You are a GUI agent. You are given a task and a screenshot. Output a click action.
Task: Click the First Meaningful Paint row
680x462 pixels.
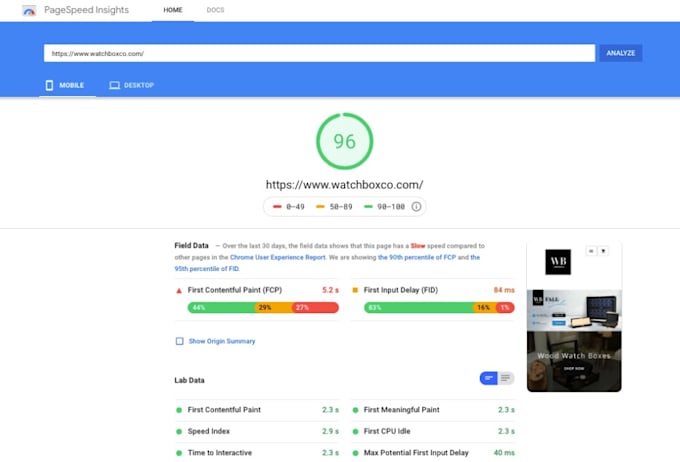(x=433, y=410)
